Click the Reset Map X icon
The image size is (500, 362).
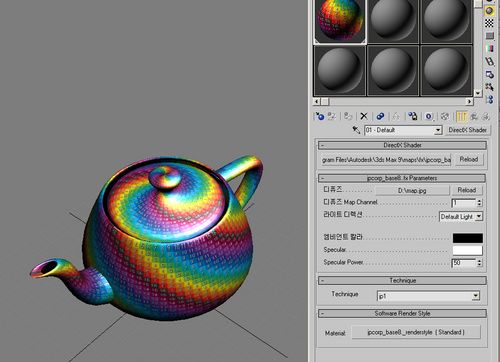(x=364, y=116)
